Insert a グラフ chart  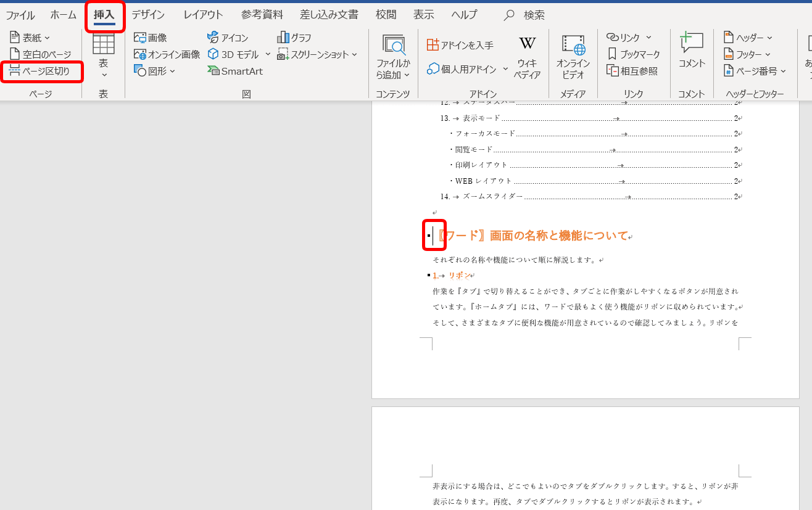click(x=294, y=38)
